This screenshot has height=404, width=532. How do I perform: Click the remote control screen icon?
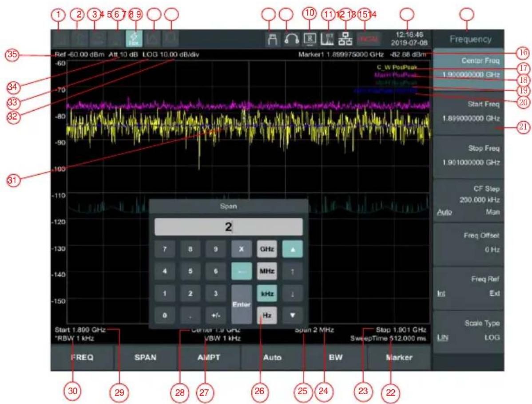tap(310, 39)
